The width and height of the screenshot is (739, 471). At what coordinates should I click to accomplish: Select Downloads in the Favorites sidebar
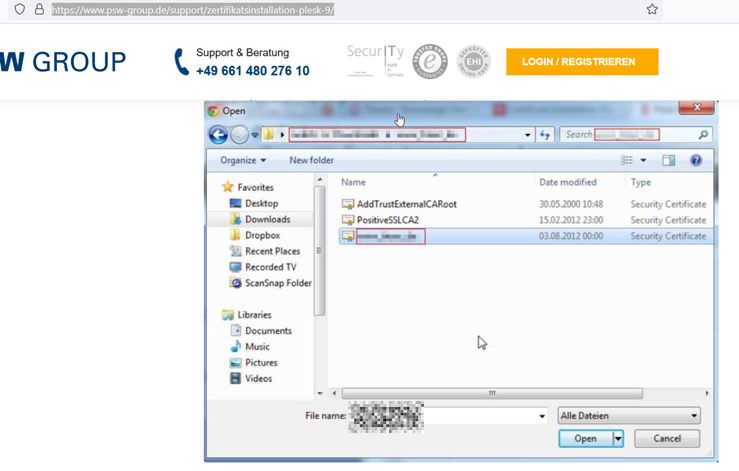267,219
